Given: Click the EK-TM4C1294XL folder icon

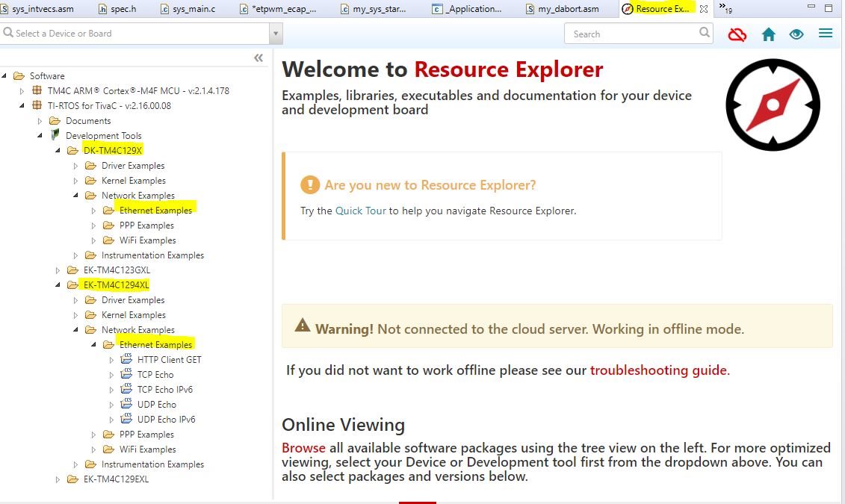Looking at the screenshot, I should coord(72,284).
